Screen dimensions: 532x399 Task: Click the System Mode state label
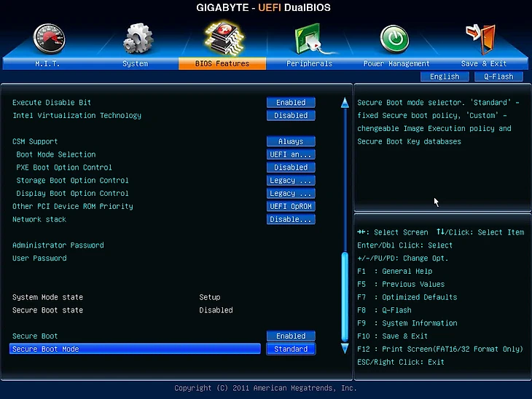click(47, 297)
